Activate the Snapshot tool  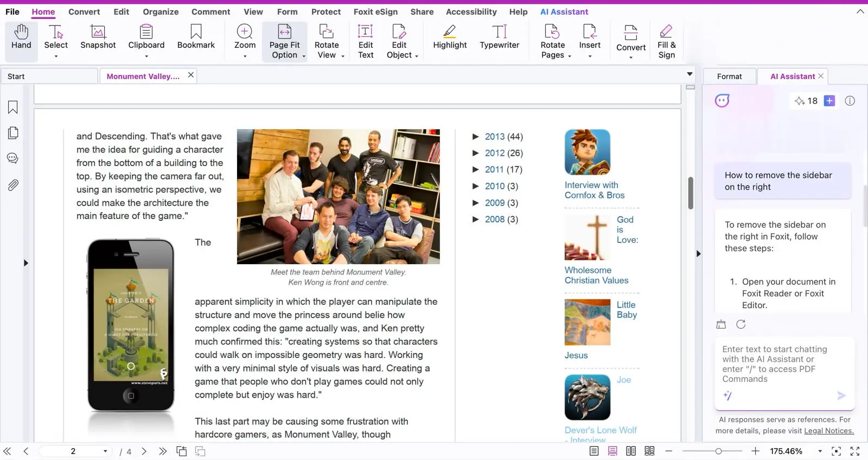coord(98,38)
